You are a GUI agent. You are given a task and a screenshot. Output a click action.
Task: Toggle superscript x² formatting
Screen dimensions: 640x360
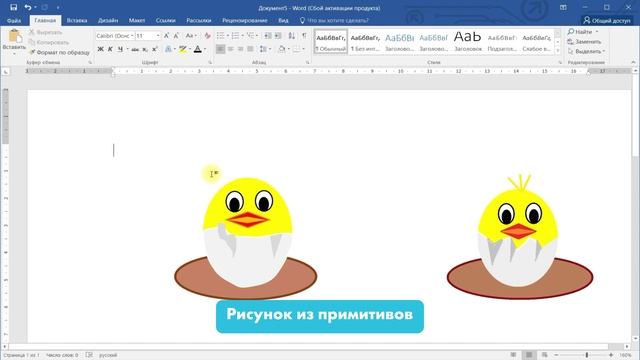coord(155,49)
